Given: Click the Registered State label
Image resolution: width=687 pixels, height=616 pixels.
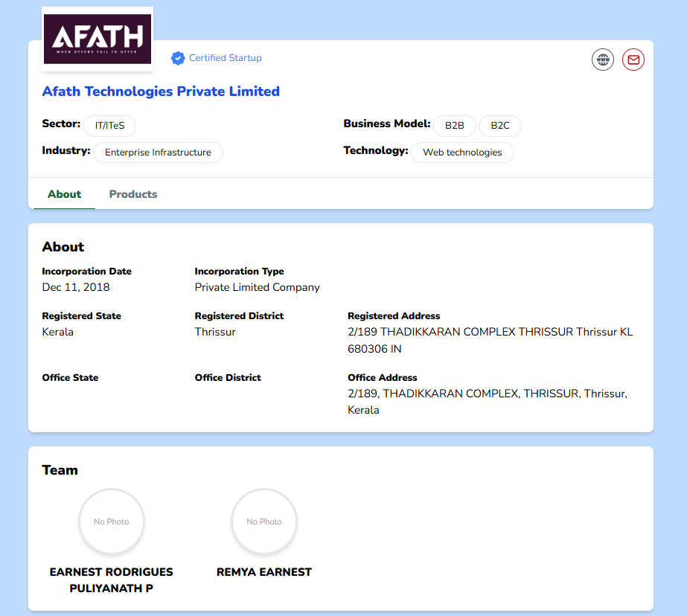Looking at the screenshot, I should click(81, 316).
